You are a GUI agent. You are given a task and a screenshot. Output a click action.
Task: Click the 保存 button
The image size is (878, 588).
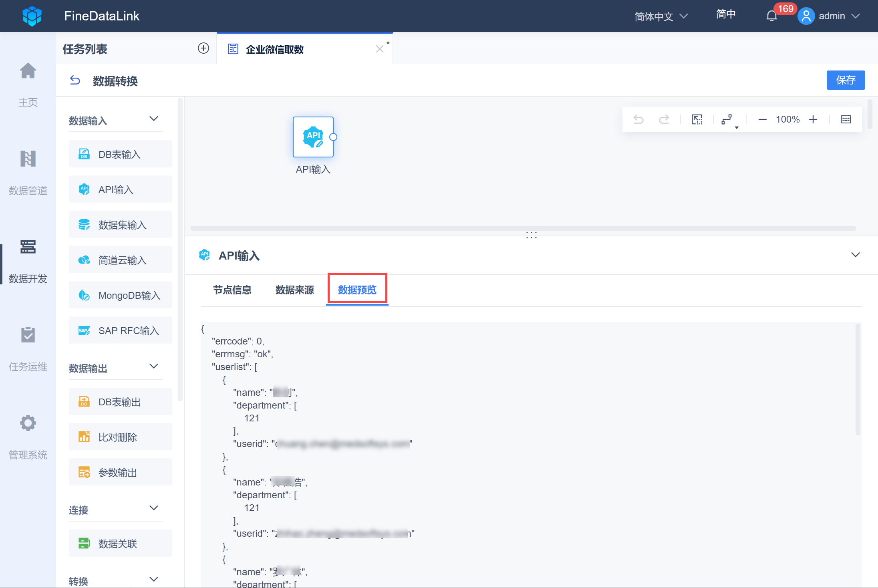pyautogui.click(x=845, y=80)
